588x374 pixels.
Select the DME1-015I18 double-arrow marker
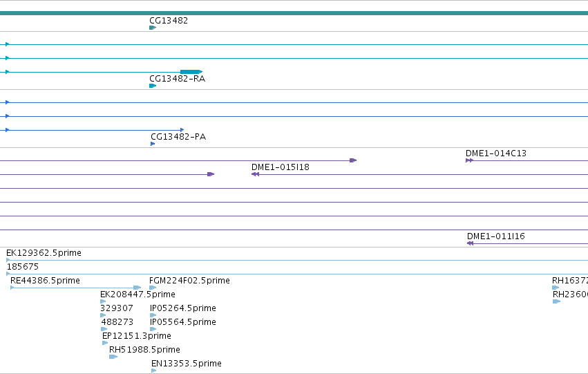click(255, 174)
